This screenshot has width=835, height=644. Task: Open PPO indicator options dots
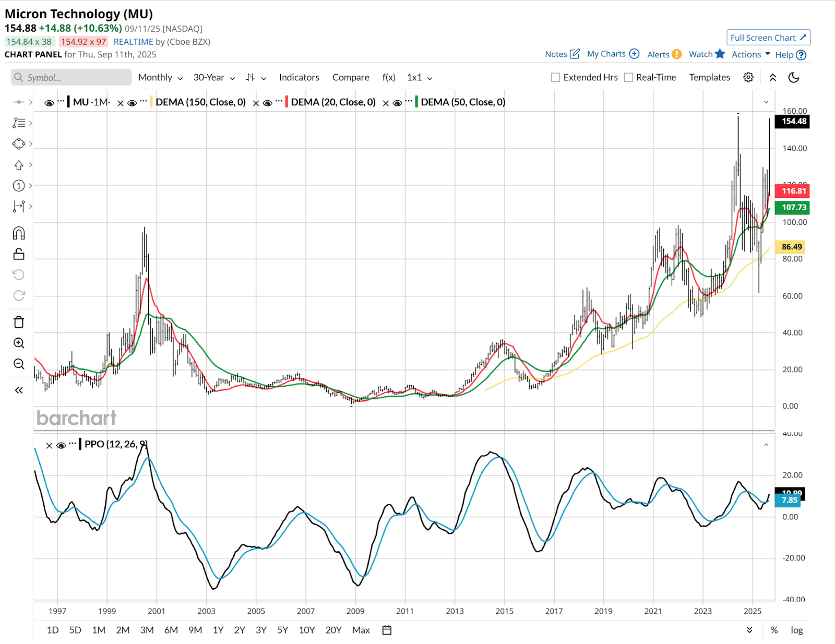coord(73,443)
